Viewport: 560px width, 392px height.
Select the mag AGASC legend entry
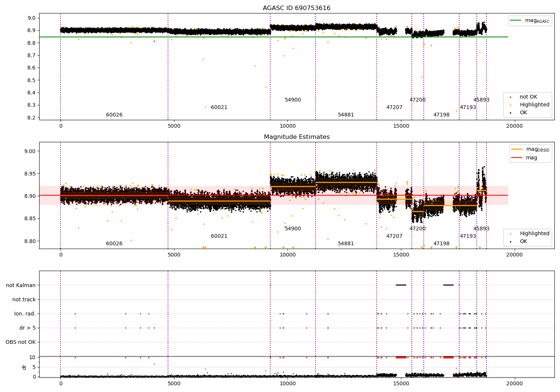(x=530, y=21)
